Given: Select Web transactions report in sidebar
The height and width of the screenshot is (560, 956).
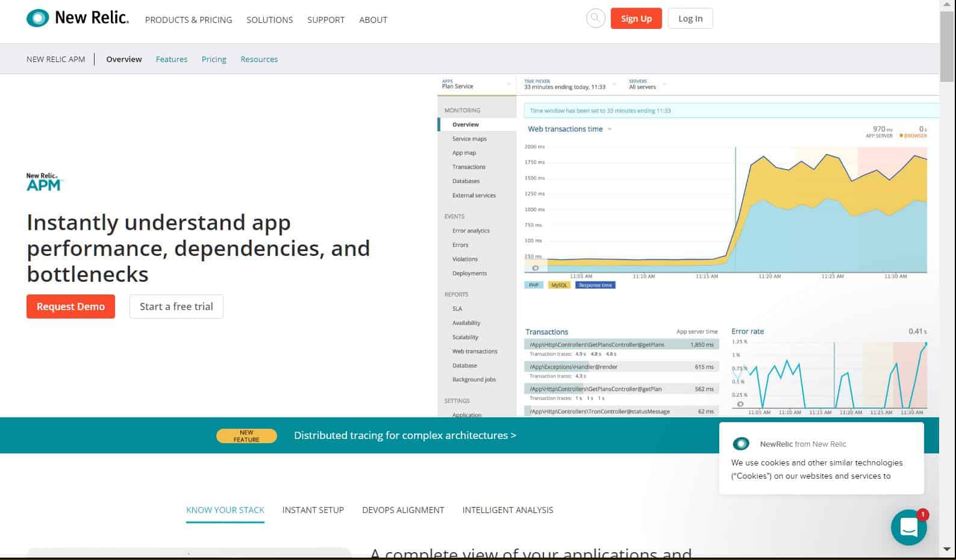Looking at the screenshot, I should (x=475, y=351).
